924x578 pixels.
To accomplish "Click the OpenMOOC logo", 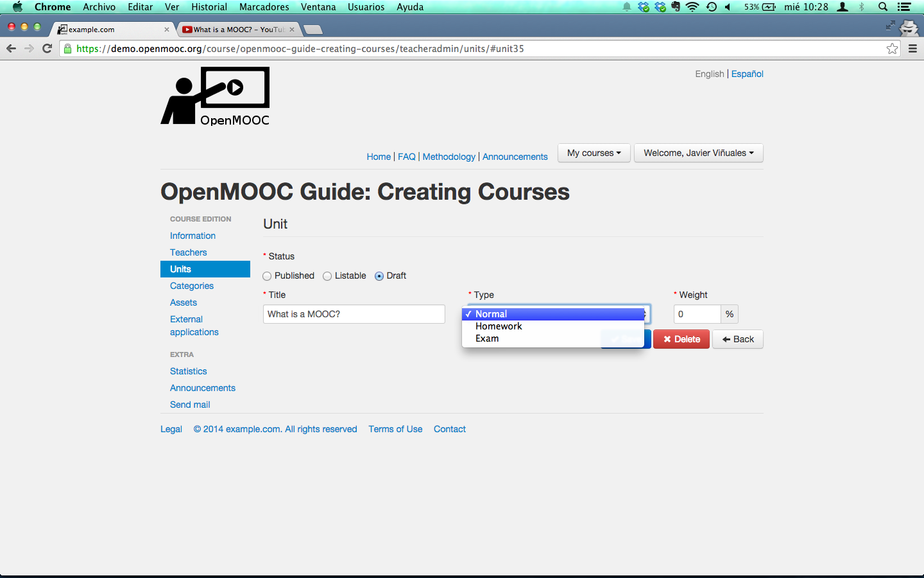I will 215,96.
